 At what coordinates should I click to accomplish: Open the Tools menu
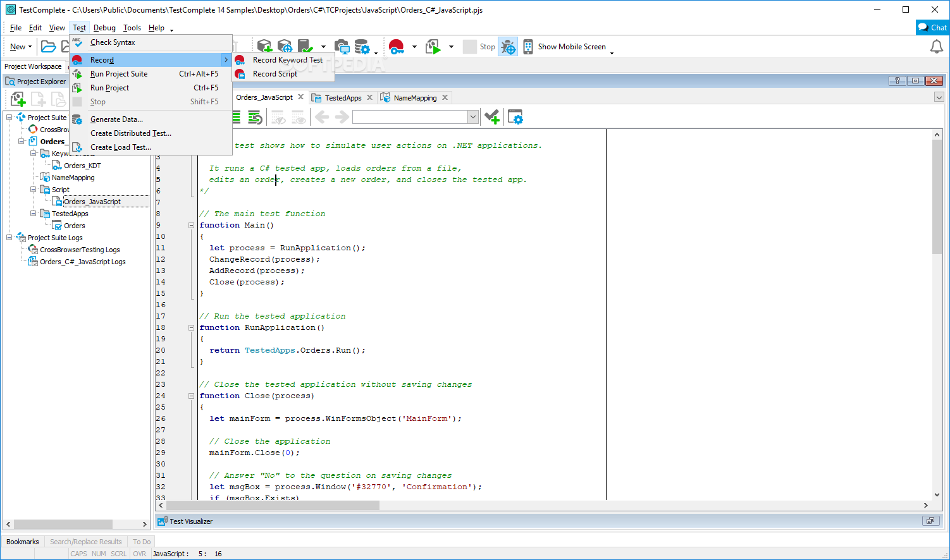coord(132,28)
